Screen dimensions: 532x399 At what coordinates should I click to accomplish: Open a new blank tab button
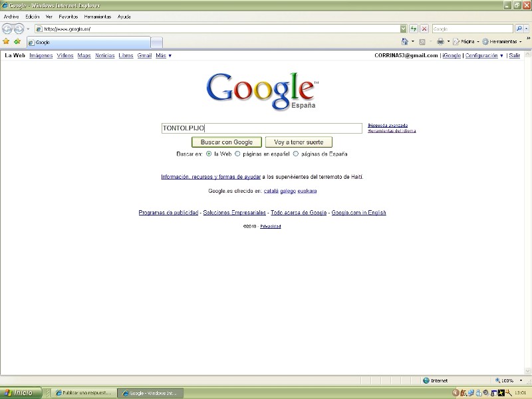click(x=156, y=43)
